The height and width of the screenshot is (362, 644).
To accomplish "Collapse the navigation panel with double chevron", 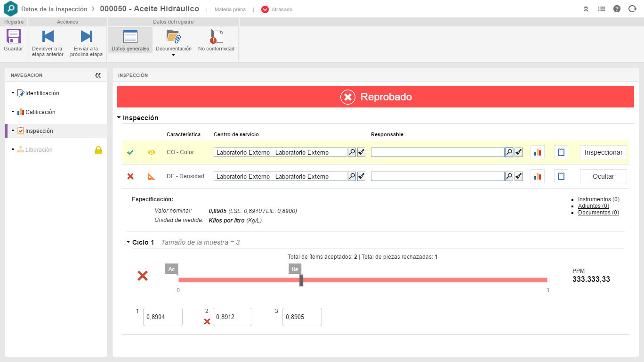I will (x=98, y=75).
